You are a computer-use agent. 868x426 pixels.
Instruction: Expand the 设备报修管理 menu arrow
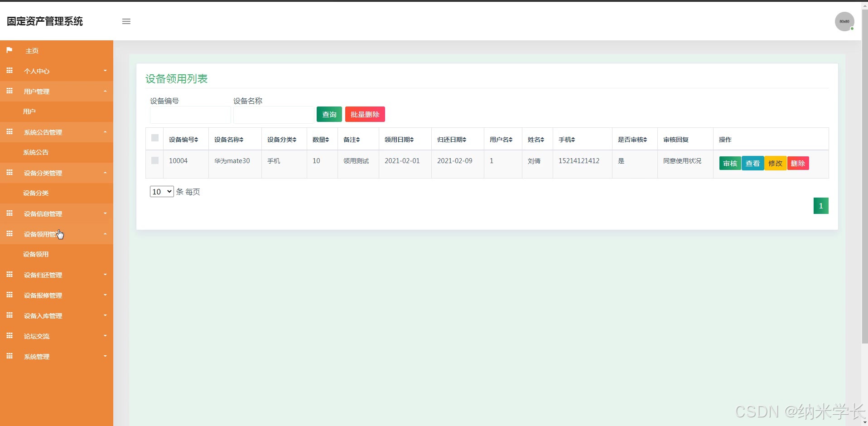pyautogui.click(x=105, y=295)
